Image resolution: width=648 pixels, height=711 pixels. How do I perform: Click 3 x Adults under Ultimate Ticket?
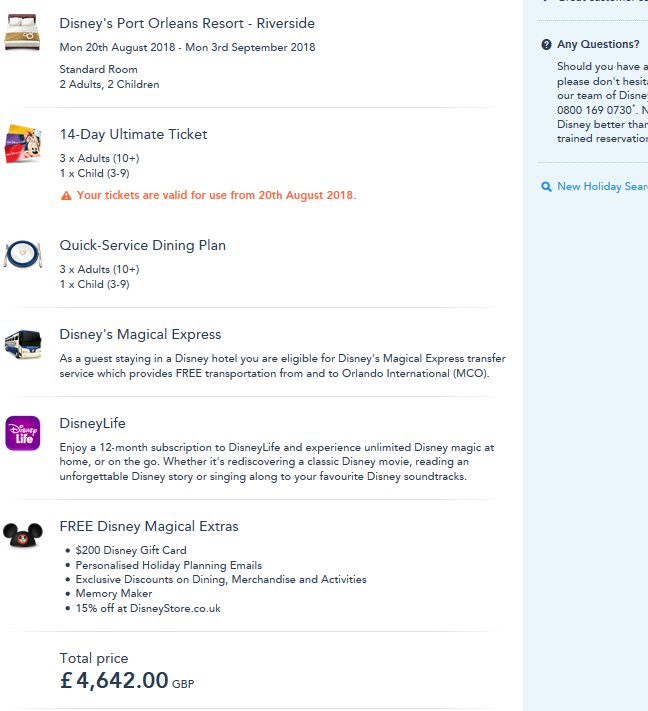coord(99,158)
